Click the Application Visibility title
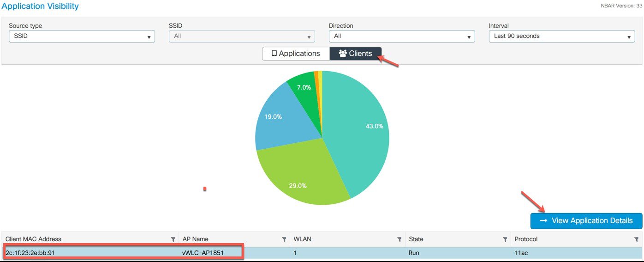 coord(41,6)
